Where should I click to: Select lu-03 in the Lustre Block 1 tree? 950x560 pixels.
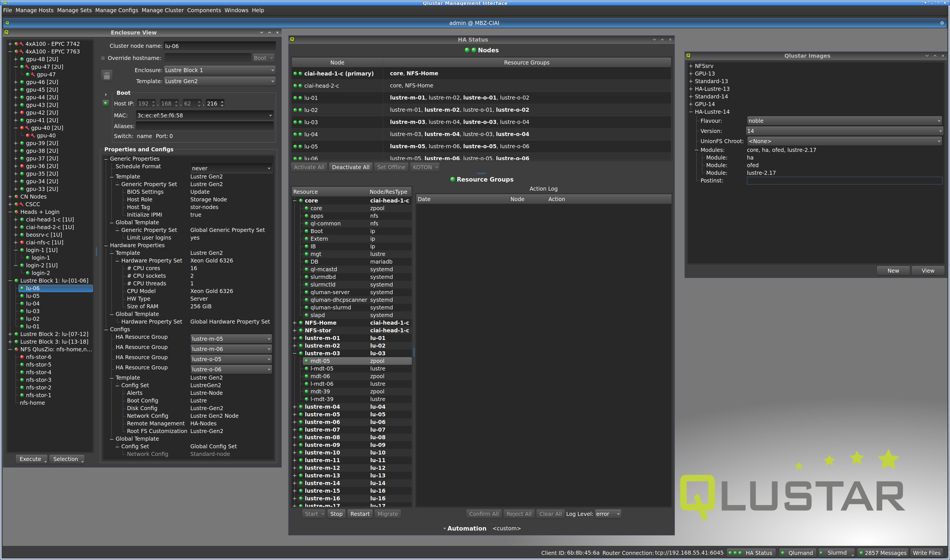tap(33, 311)
